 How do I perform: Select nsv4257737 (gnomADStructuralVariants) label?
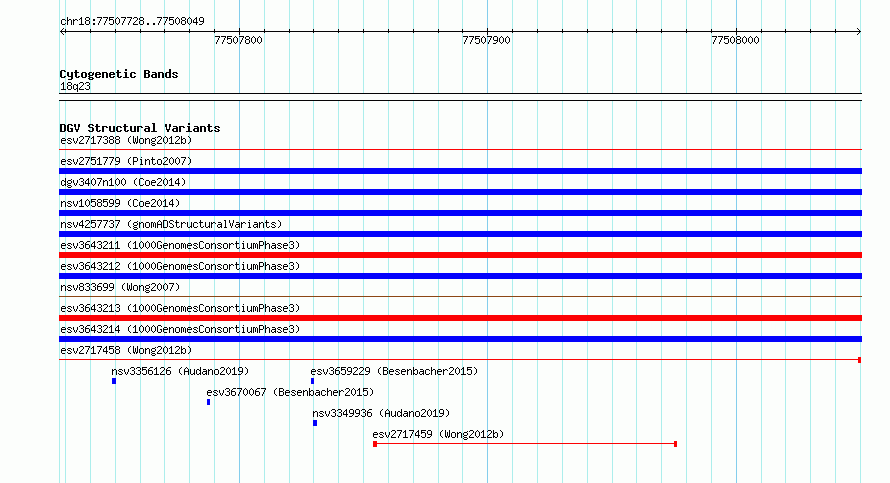171,224
